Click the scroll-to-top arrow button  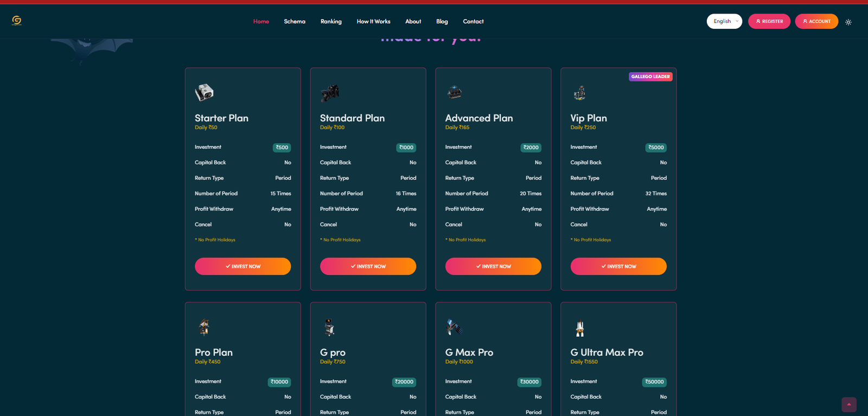coord(848,405)
